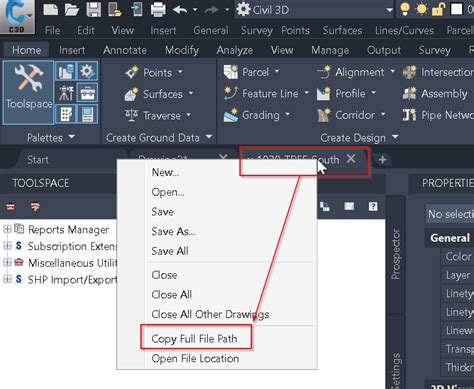Click the Pipe Network tool icon
Image resolution: width=474 pixels, height=389 pixels.
tap(410, 115)
